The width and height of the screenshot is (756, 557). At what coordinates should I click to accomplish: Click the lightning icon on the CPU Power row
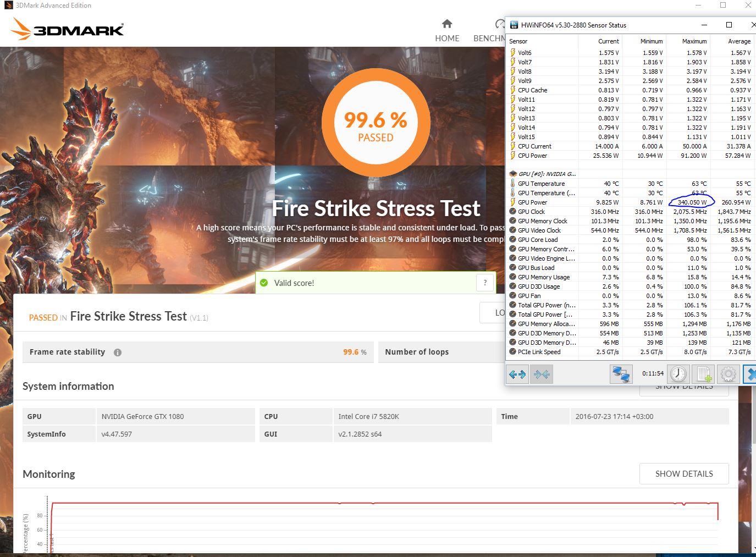pos(513,156)
